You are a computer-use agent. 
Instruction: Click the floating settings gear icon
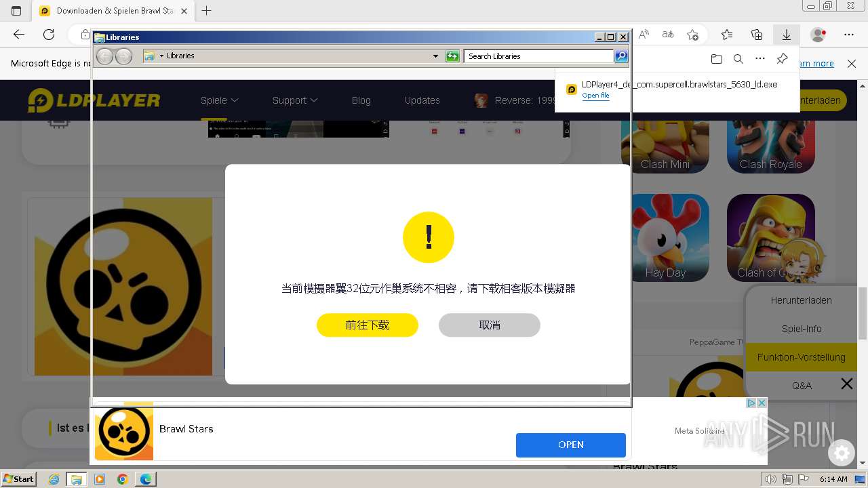[842, 453]
